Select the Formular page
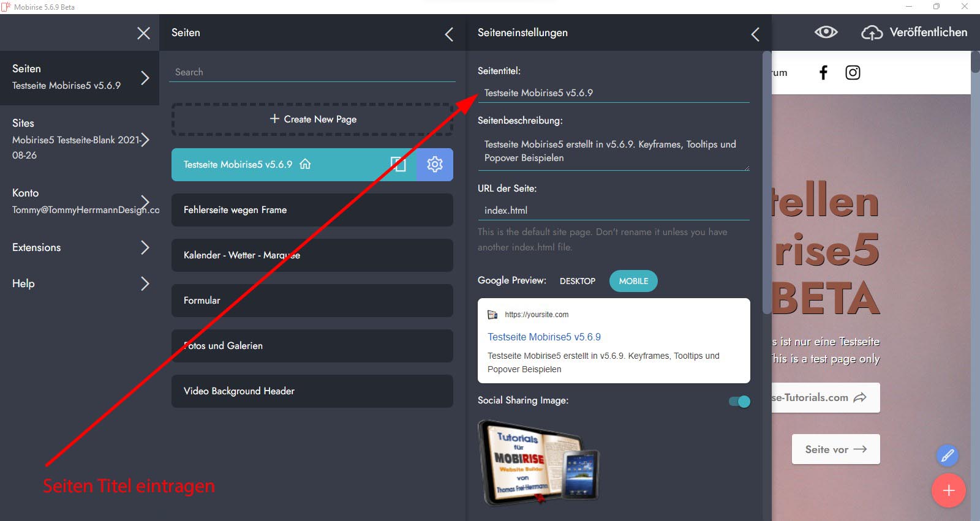The width and height of the screenshot is (980, 521). pyautogui.click(x=312, y=301)
